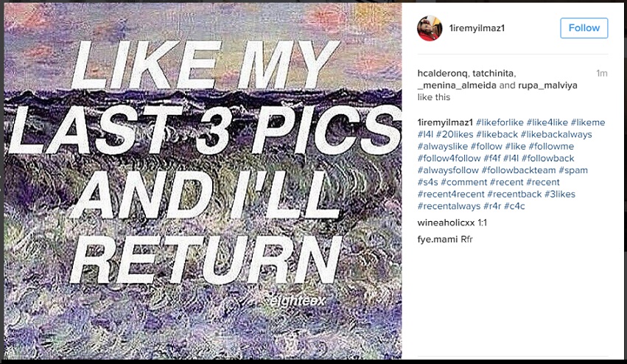Screen dimensions: 627x364
Task: Click the #likeforlike hashtag
Action: pos(500,122)
